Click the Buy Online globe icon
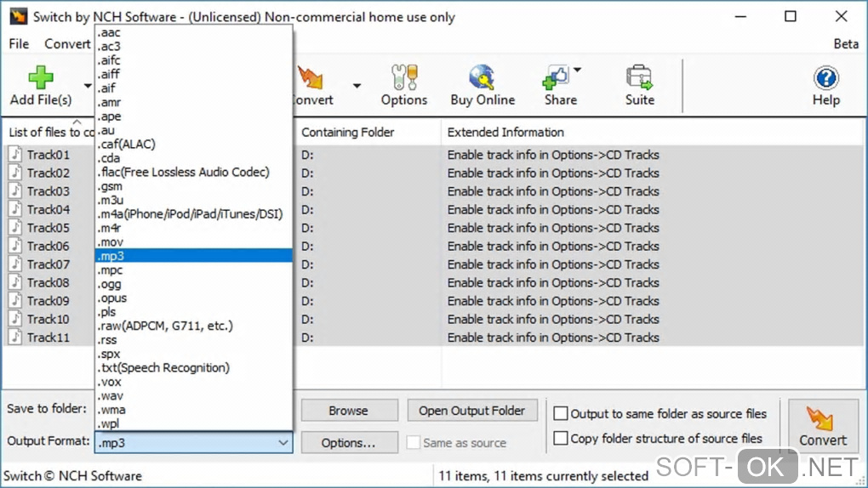This screenshot has height=488, width=868. (x=482, y=77)
